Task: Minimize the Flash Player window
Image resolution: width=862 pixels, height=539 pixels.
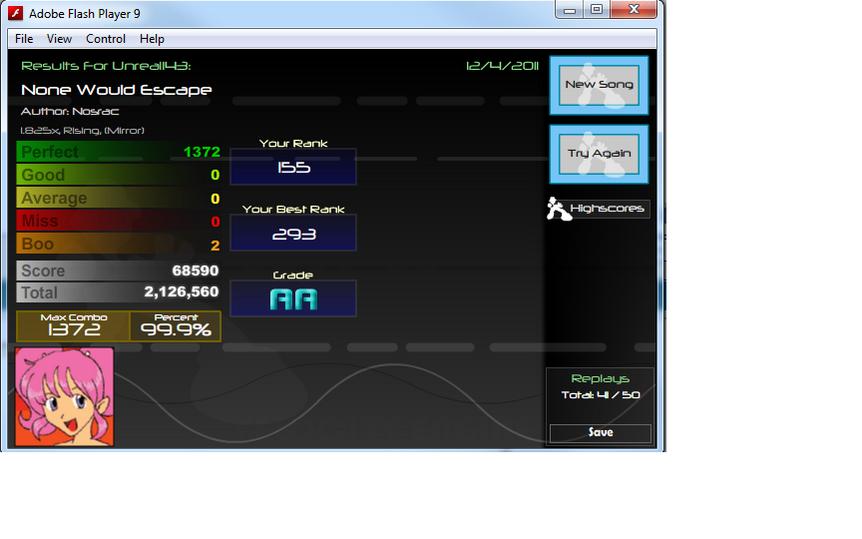Action: point(570,9)
